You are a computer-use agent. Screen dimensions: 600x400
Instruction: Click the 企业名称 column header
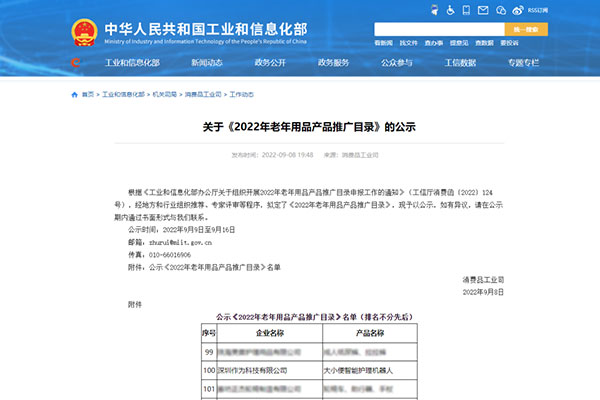[x=270, y=333]
